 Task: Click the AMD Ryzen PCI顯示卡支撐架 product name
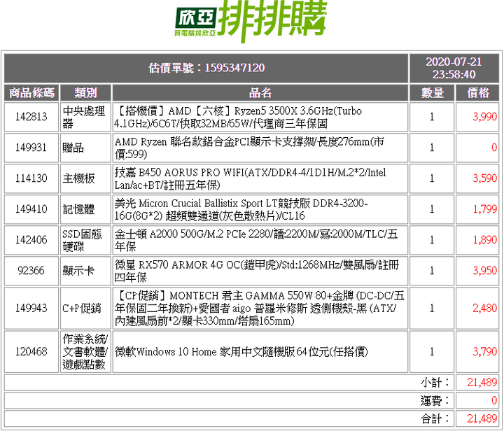249,148
